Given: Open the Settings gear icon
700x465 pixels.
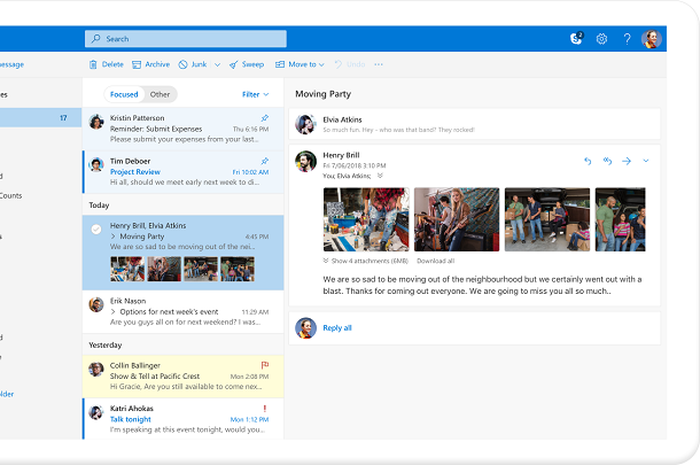Looking at the screenshot, I should click(602, 39).
